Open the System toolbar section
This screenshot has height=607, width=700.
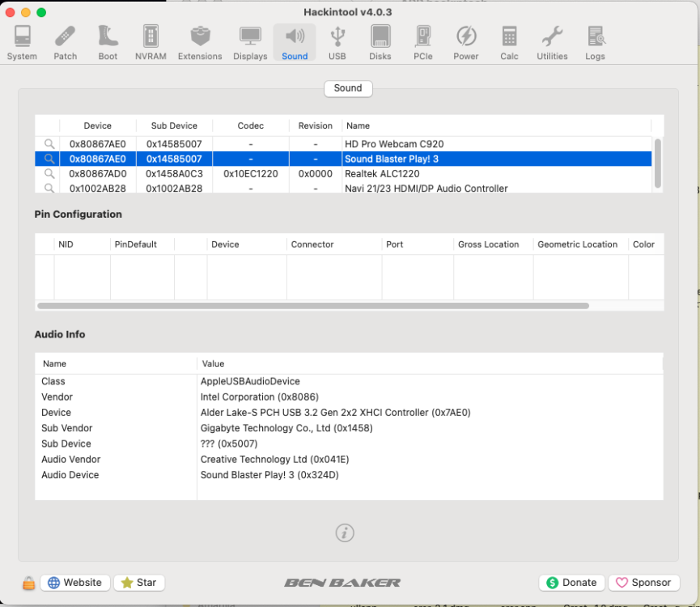pyautogui.click(x=22, y=42)
